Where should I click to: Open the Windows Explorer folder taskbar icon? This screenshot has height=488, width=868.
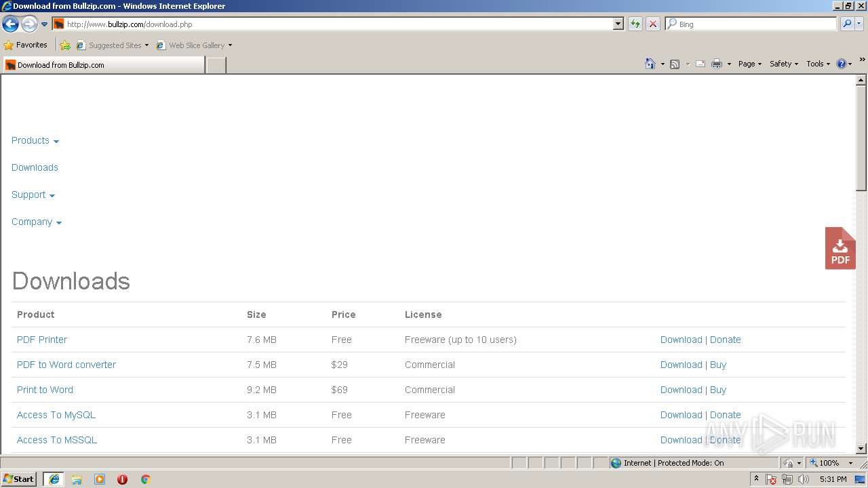(77, 479)
